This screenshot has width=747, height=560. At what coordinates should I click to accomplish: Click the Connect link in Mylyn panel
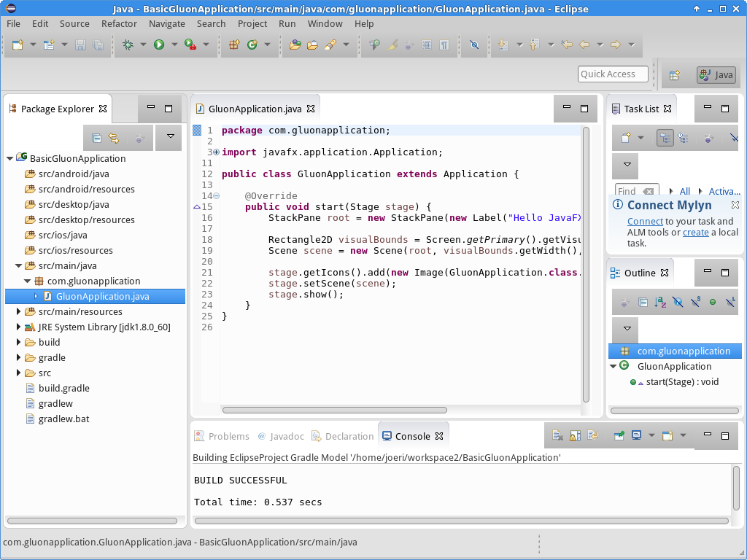click(x=645, y=222)
